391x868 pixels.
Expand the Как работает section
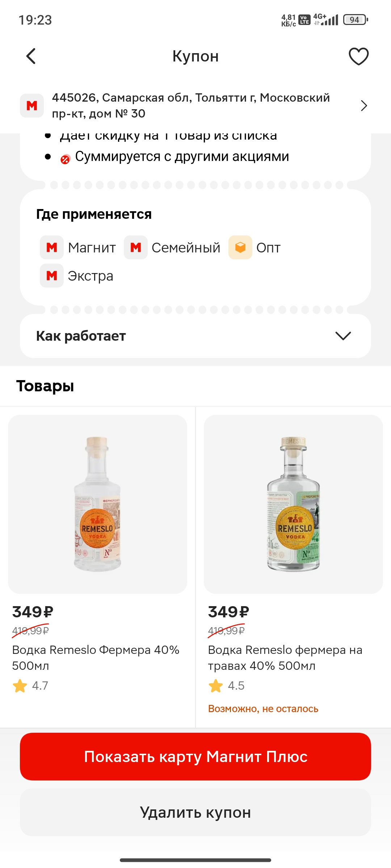point(195,336)
